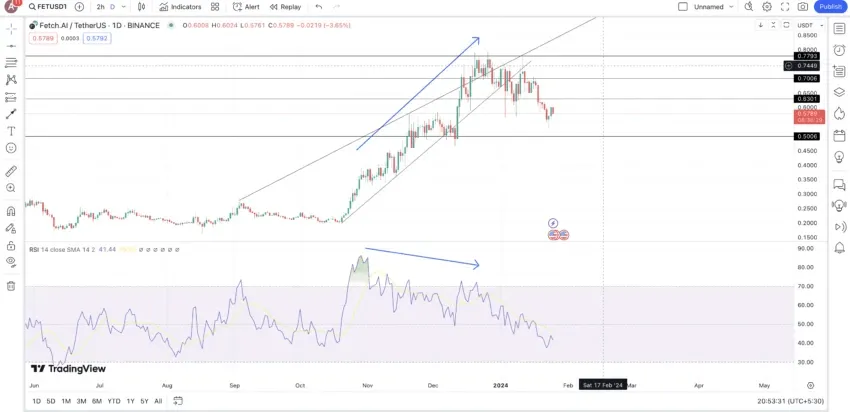Open the pattern drawing tools

coord(11,80)
